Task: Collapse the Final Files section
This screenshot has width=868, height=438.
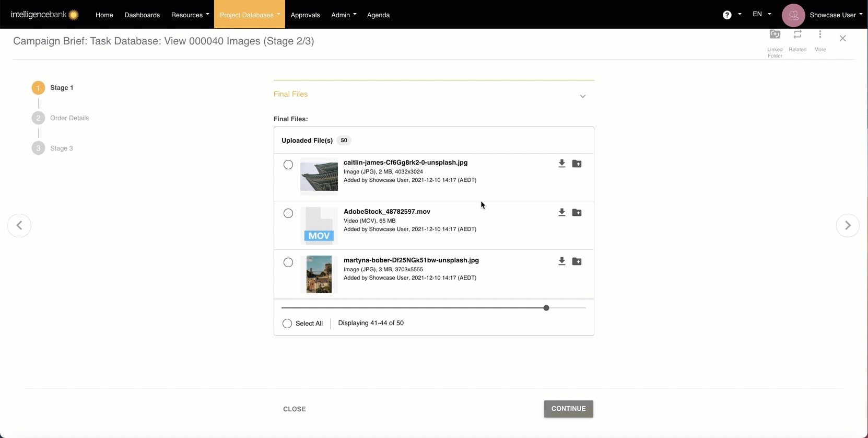Action: [x=582, y=96]
